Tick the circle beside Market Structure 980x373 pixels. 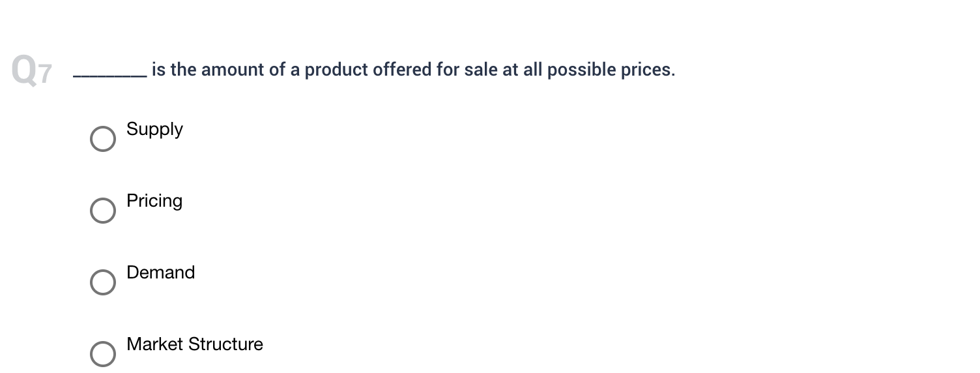tap(102, 353)
